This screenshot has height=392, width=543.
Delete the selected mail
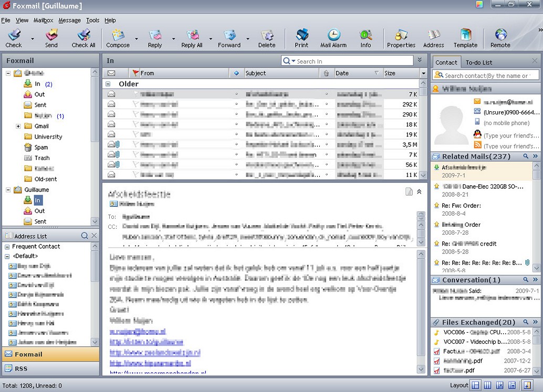tap(267, 38)
